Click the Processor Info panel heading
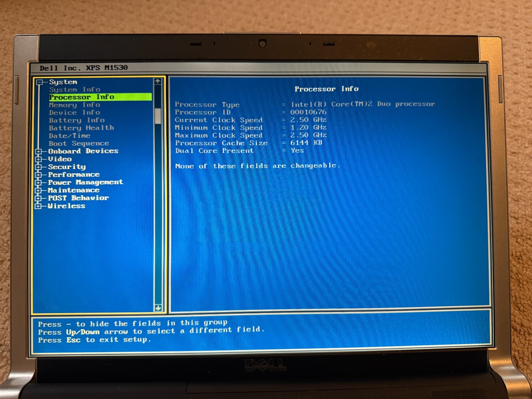Image resolution: width=532 pixels, height=399 pixels. point(327,89)
